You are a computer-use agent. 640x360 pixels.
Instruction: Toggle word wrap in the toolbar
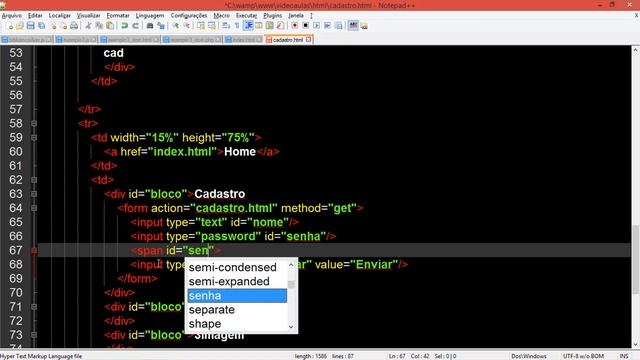coord(226,26)
